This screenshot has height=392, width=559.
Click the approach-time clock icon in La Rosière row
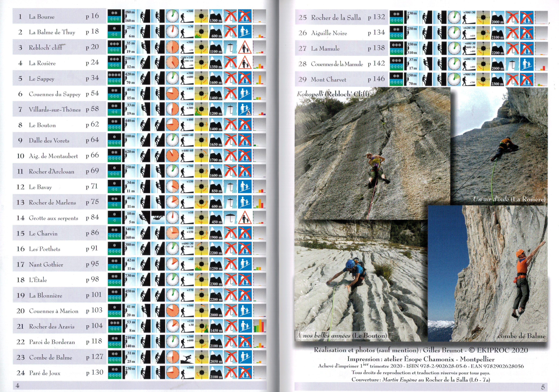[172, 63]
